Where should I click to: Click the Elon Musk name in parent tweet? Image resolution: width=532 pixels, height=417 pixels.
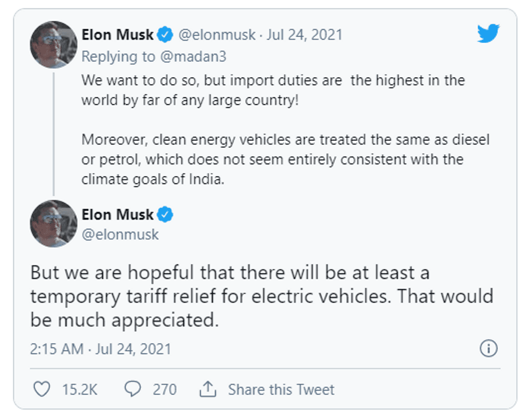pos(118,35)
